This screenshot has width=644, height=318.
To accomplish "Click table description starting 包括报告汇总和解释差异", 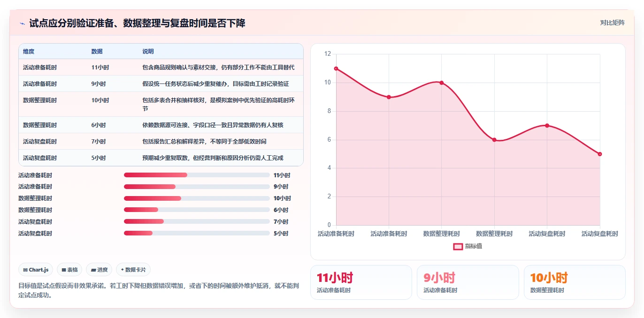I will point(204,142).
